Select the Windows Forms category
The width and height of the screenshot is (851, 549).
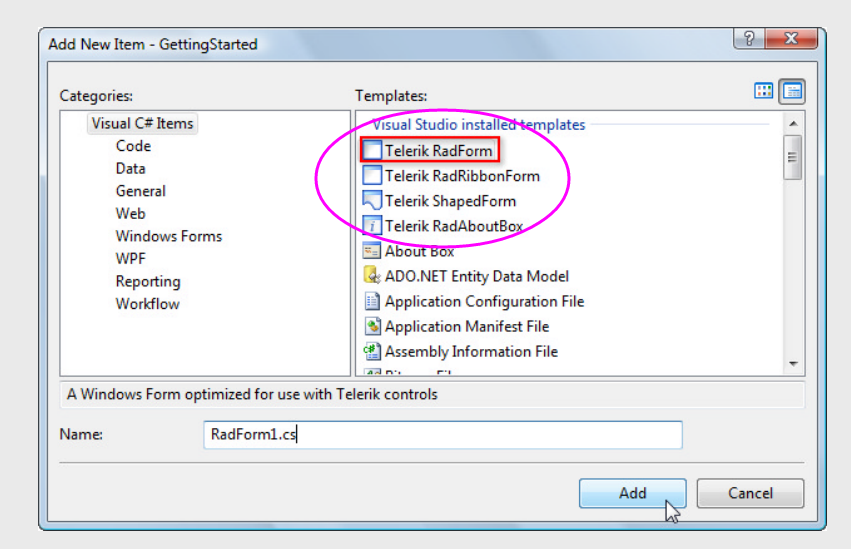pyautogui.click(x=169, y=236)
